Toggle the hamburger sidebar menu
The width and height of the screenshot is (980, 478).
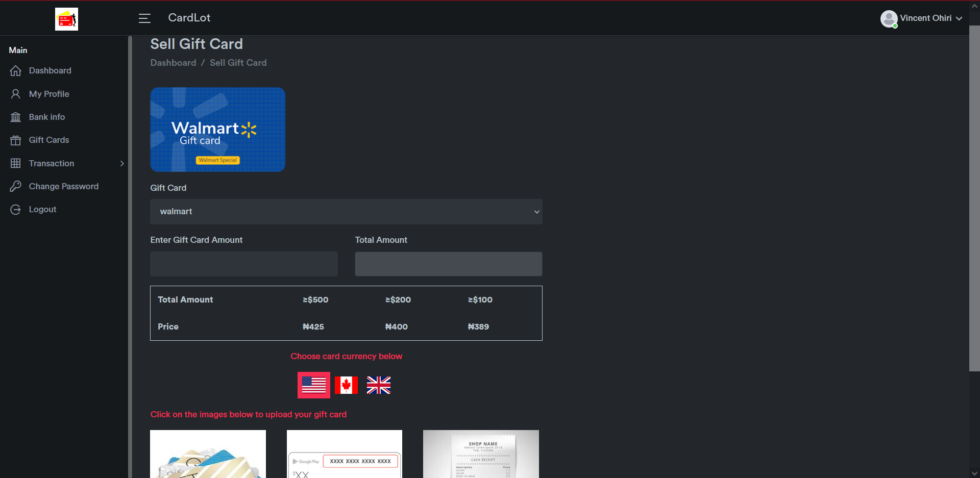pyautogui.click(x=144, y=18)
